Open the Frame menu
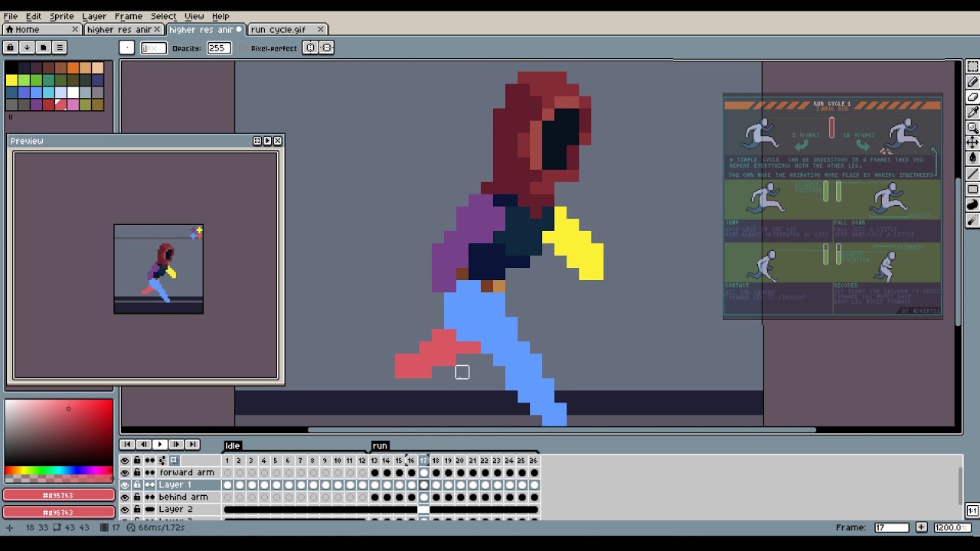 [x=128, y=16]
